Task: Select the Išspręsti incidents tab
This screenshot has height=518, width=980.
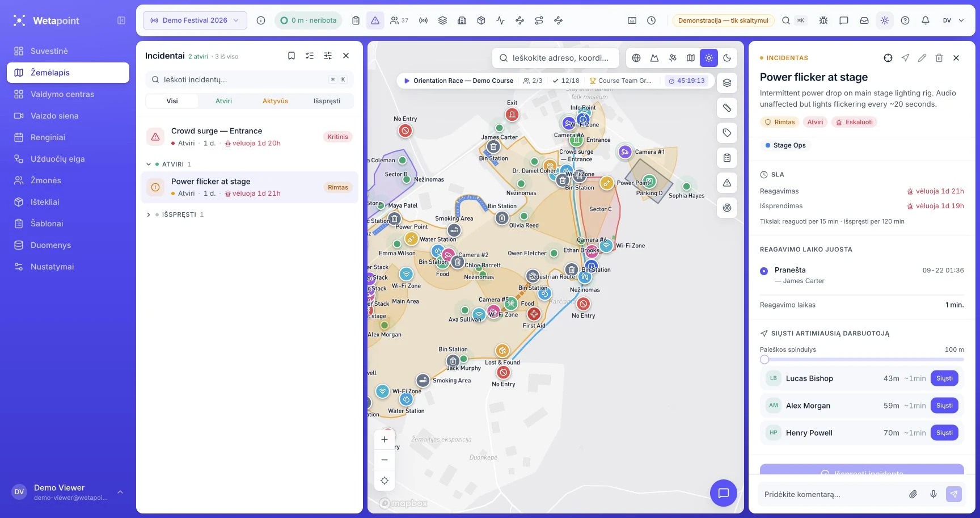Action: [327, 101]
